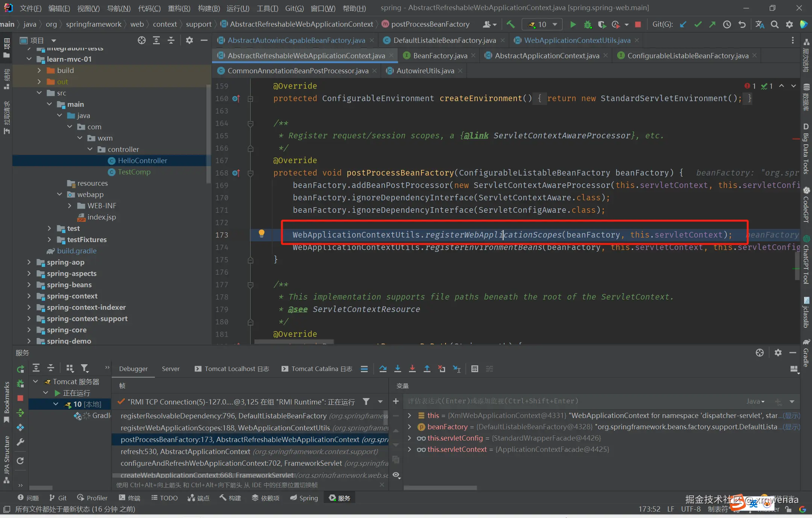Click the Build hammer icon

(511, 24)
